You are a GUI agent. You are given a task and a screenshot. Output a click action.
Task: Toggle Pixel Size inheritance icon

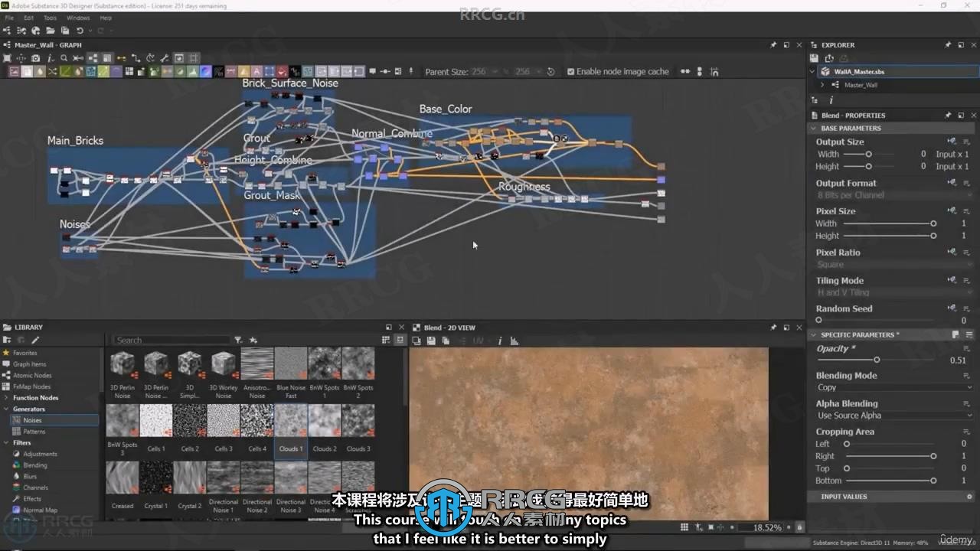click(x=952, y=211)
